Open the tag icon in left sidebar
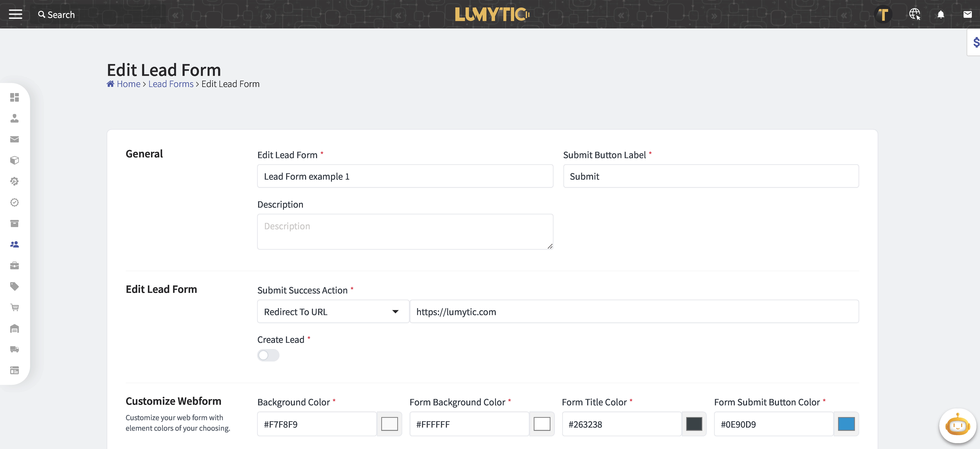Screen dimensions: 980x449 (x=14, y=286)
